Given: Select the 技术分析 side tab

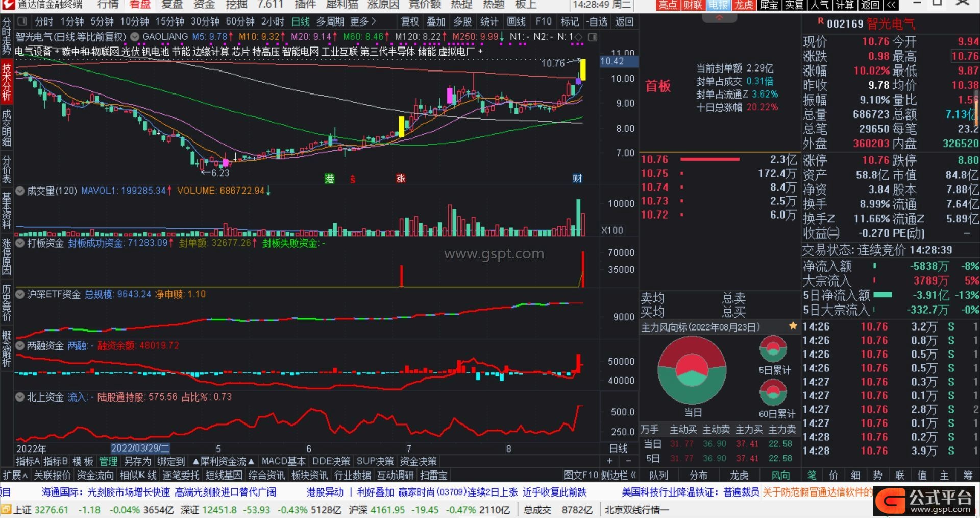Looking at the screenshot, I should (6, 81).
